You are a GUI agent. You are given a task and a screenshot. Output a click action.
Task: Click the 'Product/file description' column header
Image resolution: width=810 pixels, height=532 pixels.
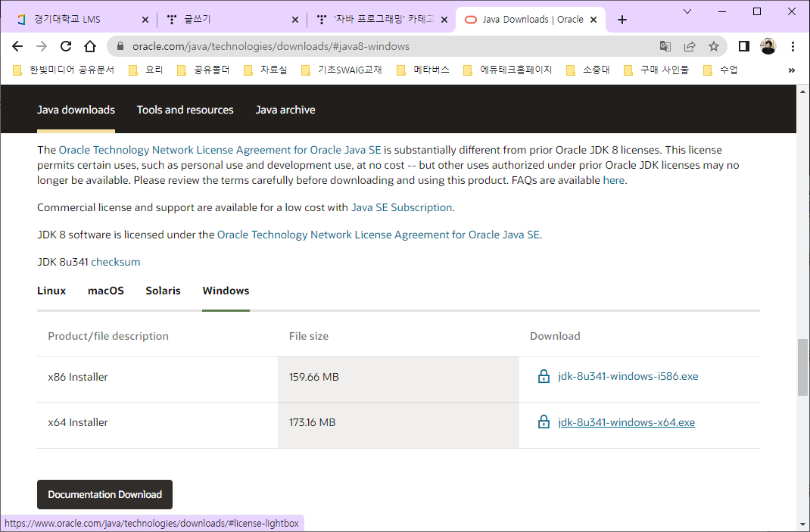pos(108,336)
